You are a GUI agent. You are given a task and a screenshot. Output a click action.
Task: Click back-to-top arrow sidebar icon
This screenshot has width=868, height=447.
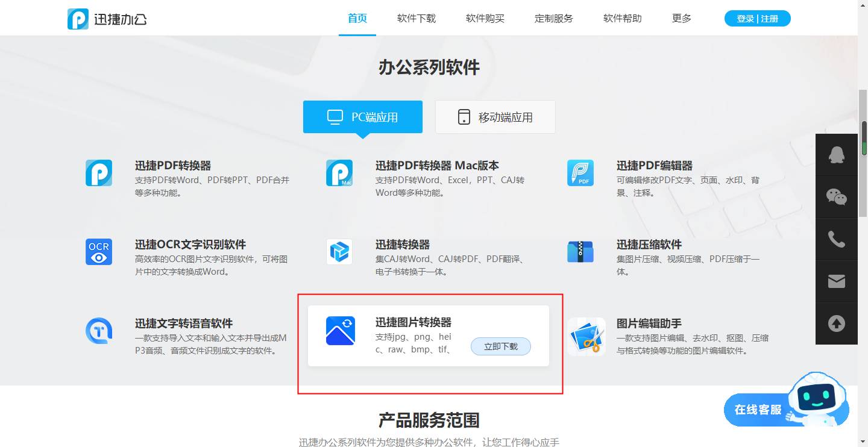point(836,324)
